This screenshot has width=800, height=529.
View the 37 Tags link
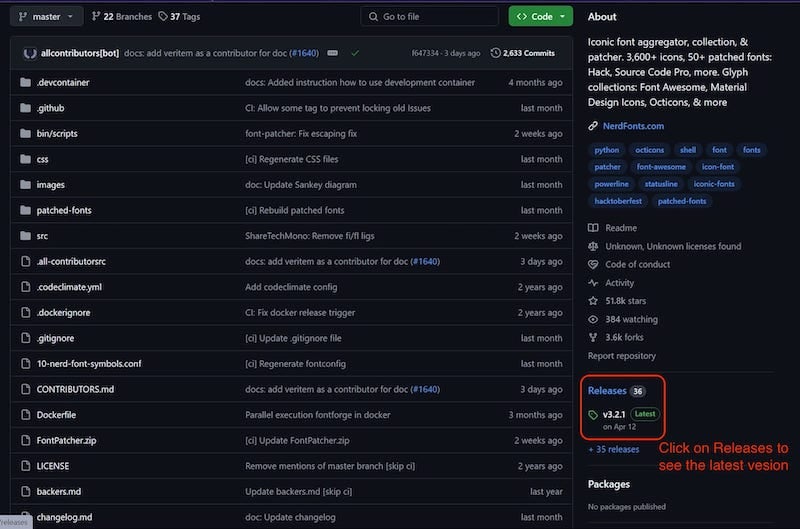coord(179,16)
